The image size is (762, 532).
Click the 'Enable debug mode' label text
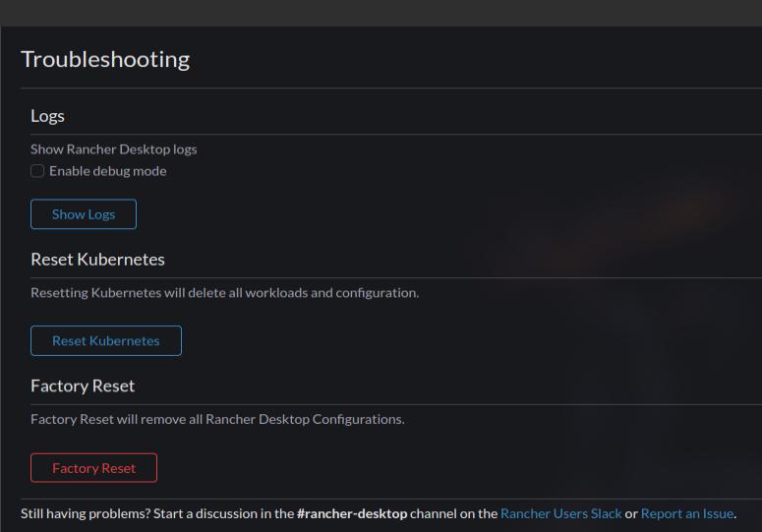point(108,171)
